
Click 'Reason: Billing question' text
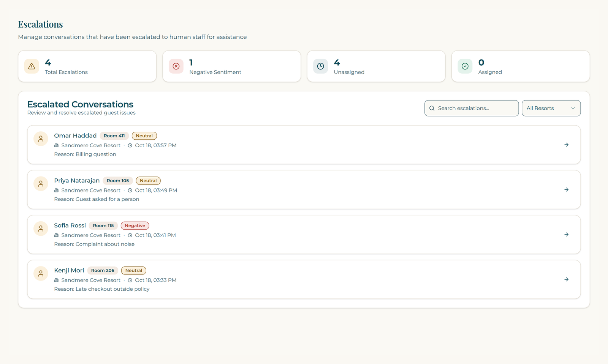pyautogui.click(x=85, y=154)
